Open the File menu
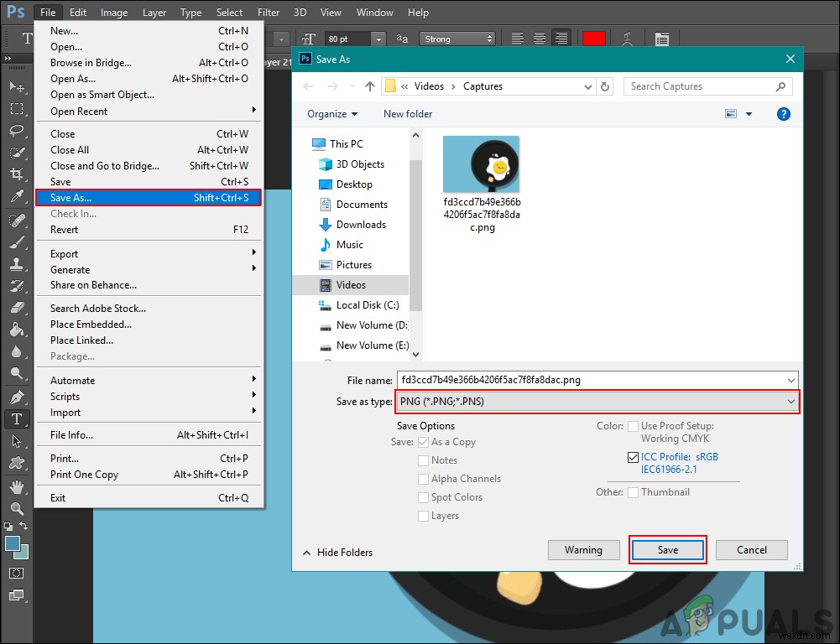This screenshot has width=840, height=644. click(x=47, y=12)
